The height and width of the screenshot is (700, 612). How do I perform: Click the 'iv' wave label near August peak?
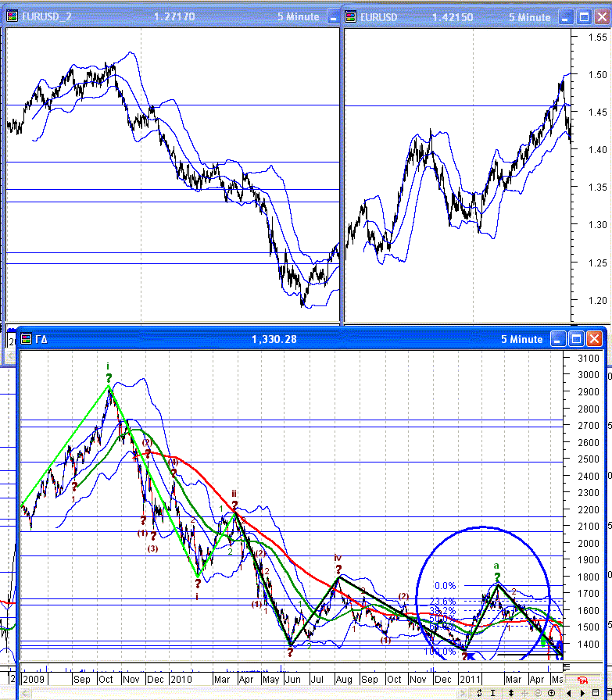(x=338, y=558)
